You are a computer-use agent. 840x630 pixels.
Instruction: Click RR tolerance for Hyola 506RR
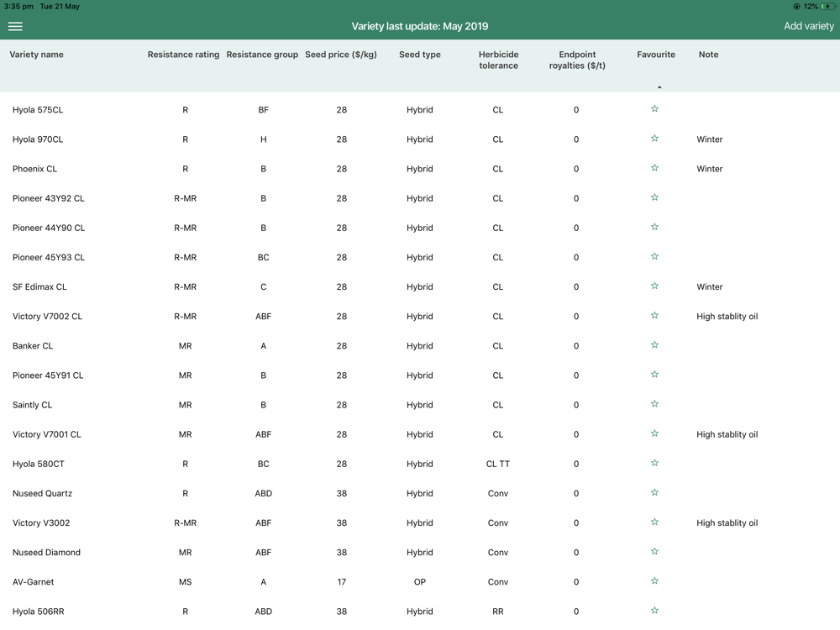[497, 611]
